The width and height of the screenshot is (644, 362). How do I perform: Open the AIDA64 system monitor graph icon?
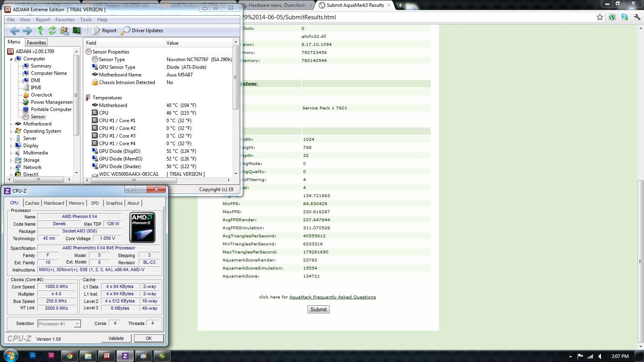click(77, 31)
